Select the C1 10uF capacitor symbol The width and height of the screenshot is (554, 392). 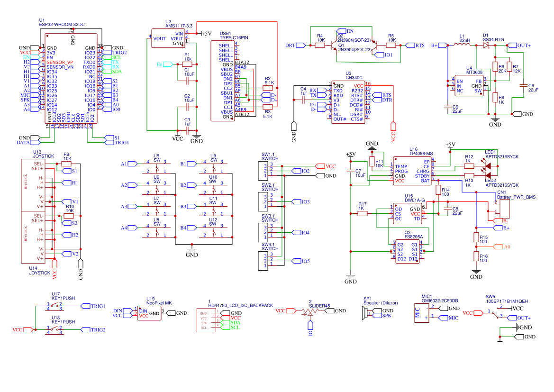188,81
